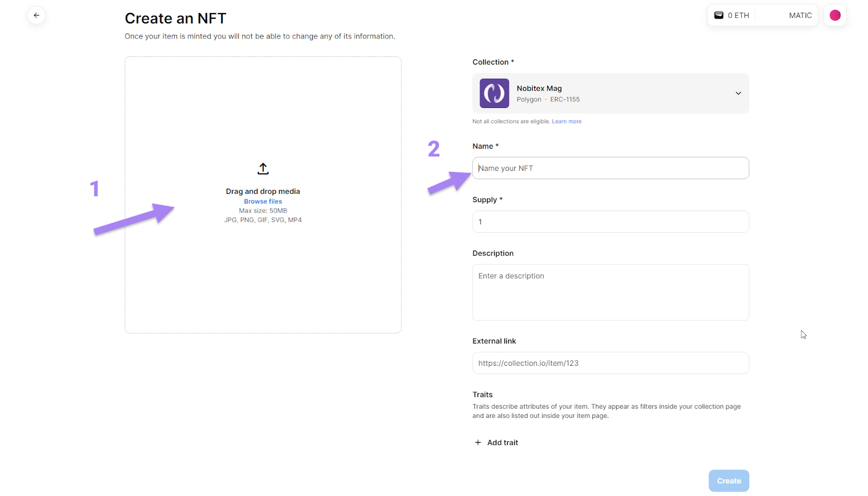The height and width of the screenshot is (496, 868).
Task: Click the Max size 50MB text
Action: [263, 211]
